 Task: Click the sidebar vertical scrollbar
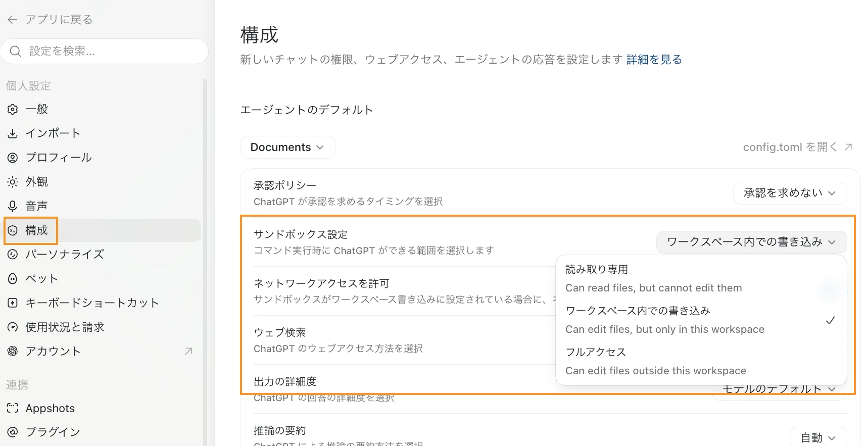[x=205, y=263]
